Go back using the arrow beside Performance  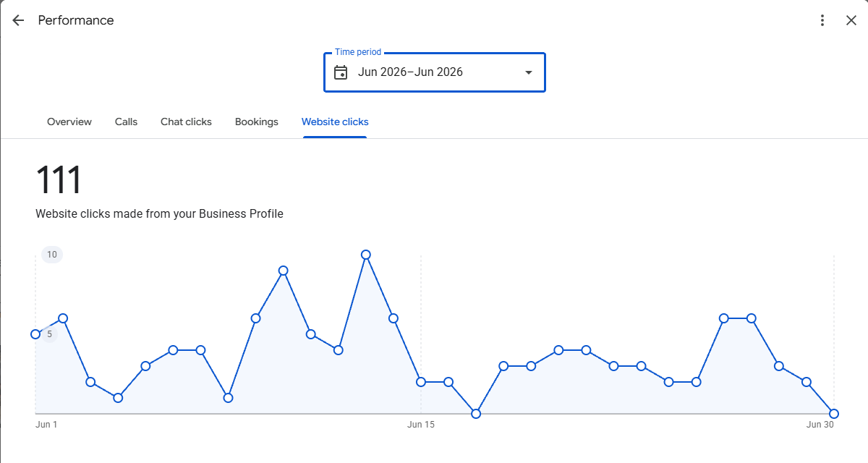(x=18, y=20)
